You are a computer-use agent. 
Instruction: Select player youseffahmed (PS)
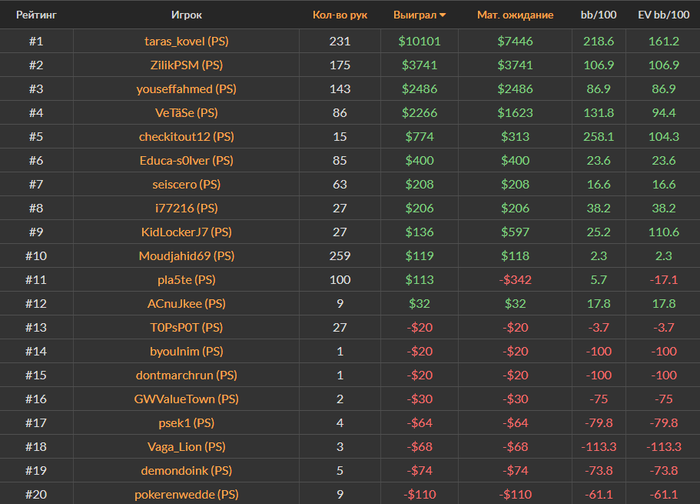click(186, 89)
